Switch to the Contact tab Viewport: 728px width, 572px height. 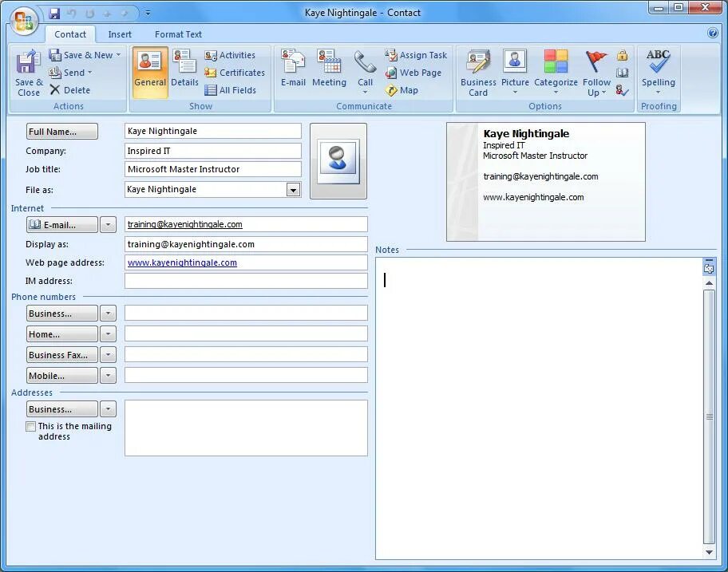click(70, 34)
